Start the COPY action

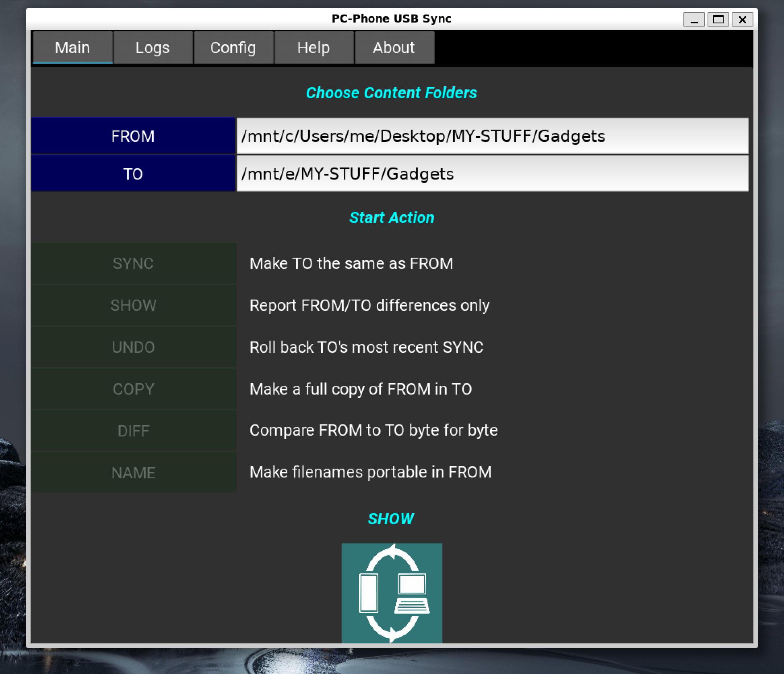[133, 389]
